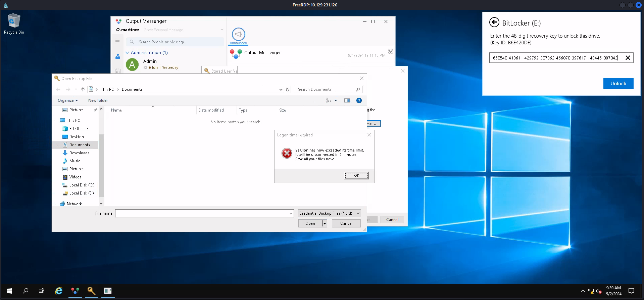
Task: Clear the BitLocker recovery key field
Action: coord(628,58)
